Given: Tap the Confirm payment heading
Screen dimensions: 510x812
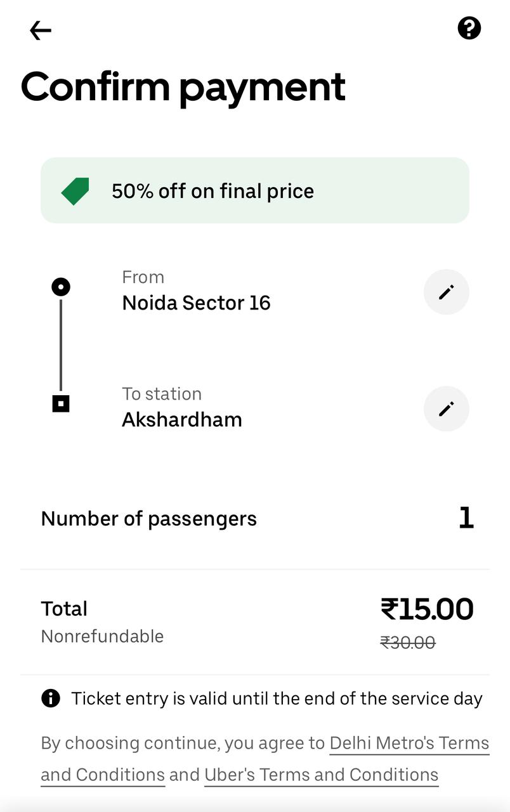Looking at the screenshot, I should (x=183, y=86).
